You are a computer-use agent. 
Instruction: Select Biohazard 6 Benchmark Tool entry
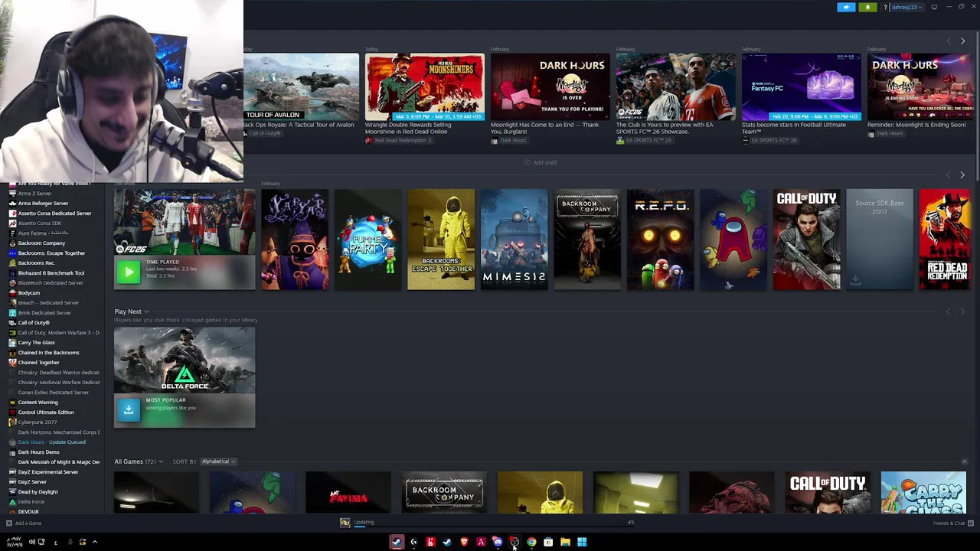click(51, 273)
